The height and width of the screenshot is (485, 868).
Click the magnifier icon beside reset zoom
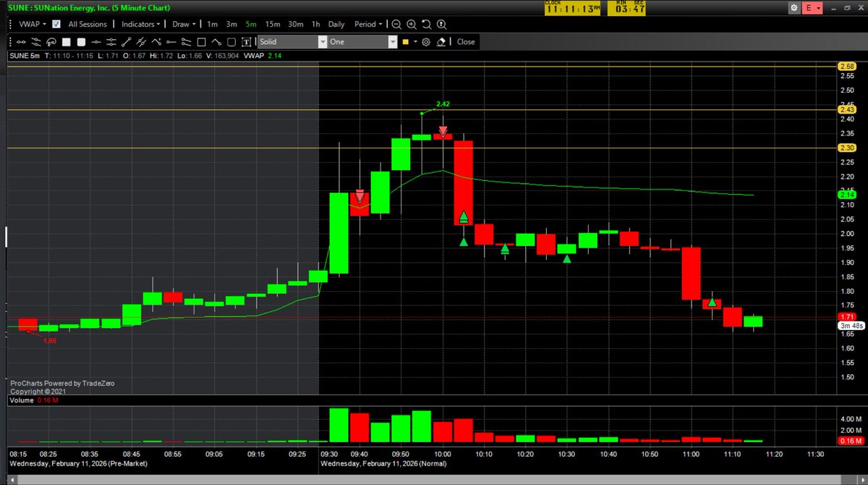click(441, 24)
